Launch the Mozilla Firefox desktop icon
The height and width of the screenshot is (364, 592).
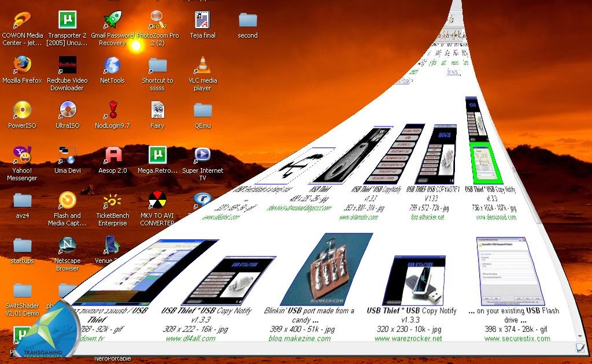[x=22, y=65]
